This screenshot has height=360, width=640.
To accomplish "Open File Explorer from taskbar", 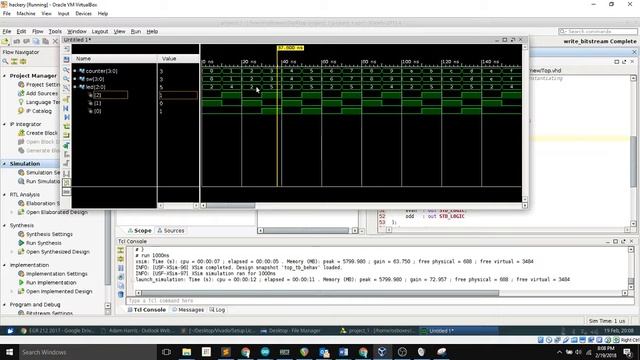I will click(187, 352).
